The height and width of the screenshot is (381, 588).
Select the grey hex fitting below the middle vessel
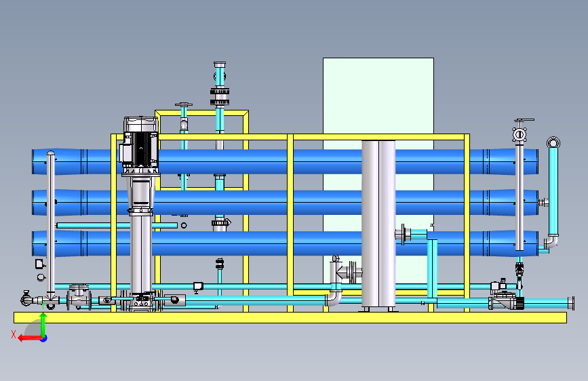coord(221,223)
